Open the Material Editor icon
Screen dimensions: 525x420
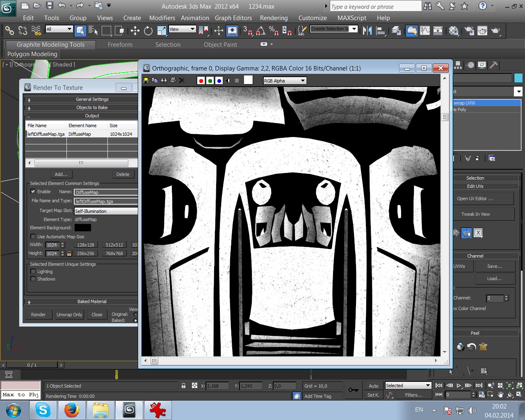pos(454,31)
